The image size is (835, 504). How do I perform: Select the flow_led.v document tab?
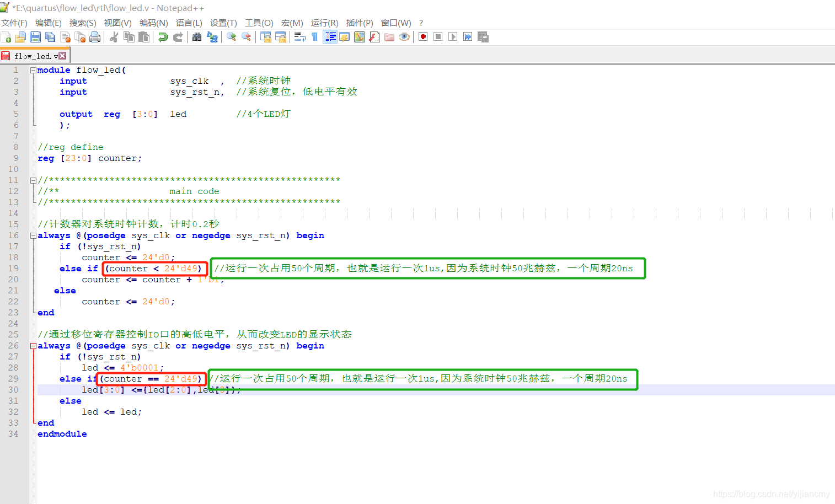(x=35, y=56)
